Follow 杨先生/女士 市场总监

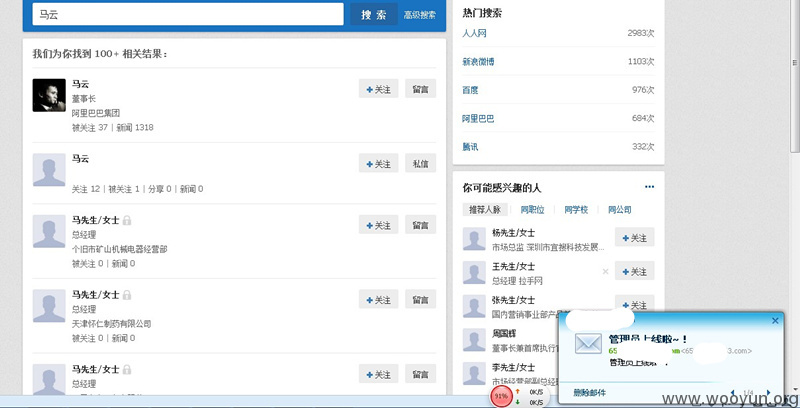coord(634,238)
